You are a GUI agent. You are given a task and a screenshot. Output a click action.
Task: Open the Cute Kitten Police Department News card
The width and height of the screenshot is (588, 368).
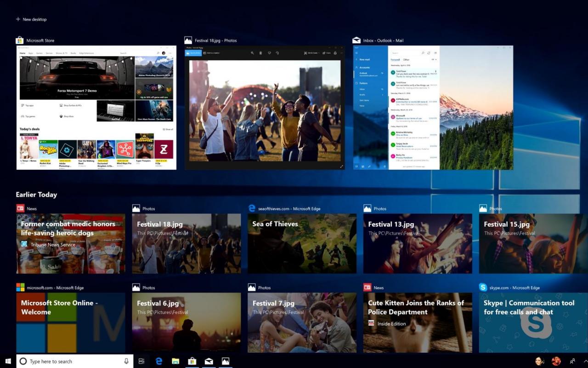[418, 322]
